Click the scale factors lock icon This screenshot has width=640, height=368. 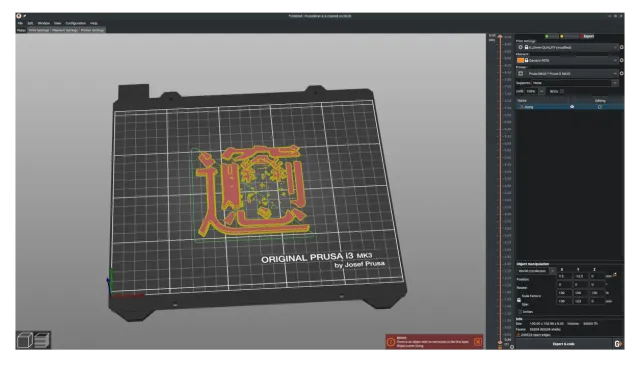pyautogui.click(x=519, y=300)
